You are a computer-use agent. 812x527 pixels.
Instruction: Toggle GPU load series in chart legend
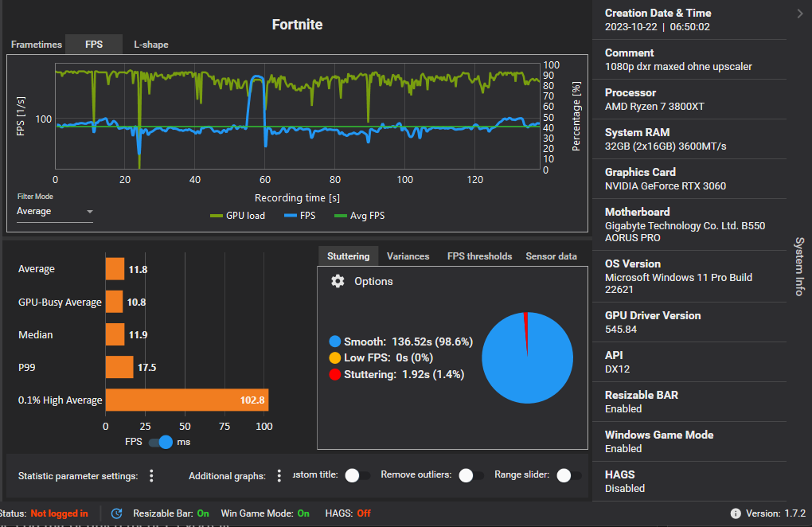click(238, 216)
